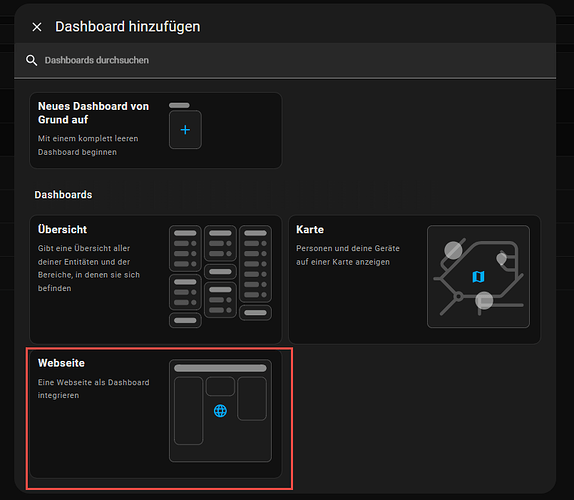Click the blue map icon
This screenshot has width=574, height=500.
click(x=478, y=277)
